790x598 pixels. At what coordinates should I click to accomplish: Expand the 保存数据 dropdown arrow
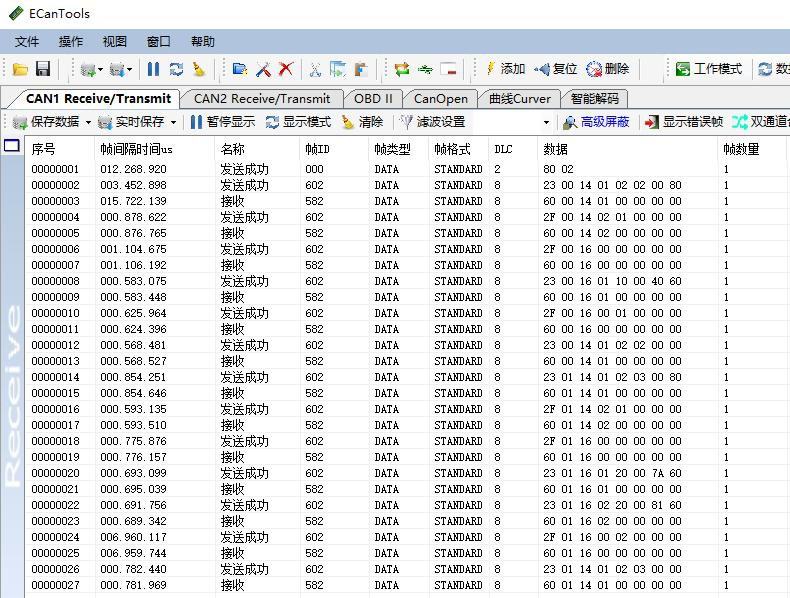click(x=88, y=122)
